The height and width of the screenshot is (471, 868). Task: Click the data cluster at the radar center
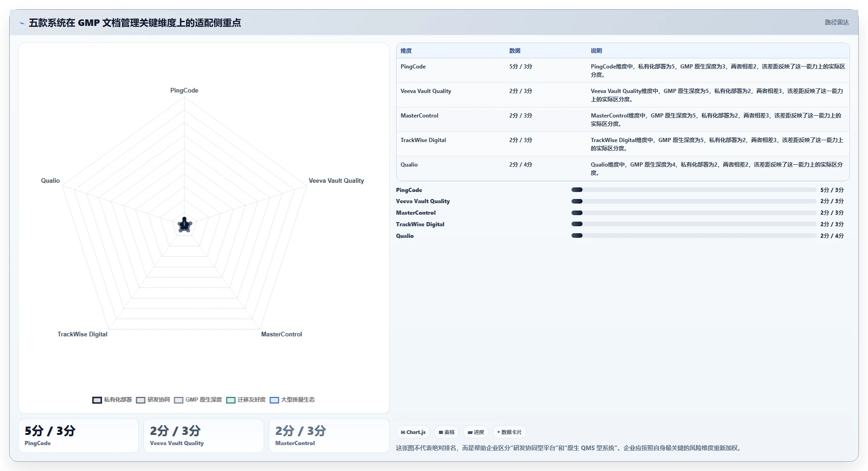point(185,225)
